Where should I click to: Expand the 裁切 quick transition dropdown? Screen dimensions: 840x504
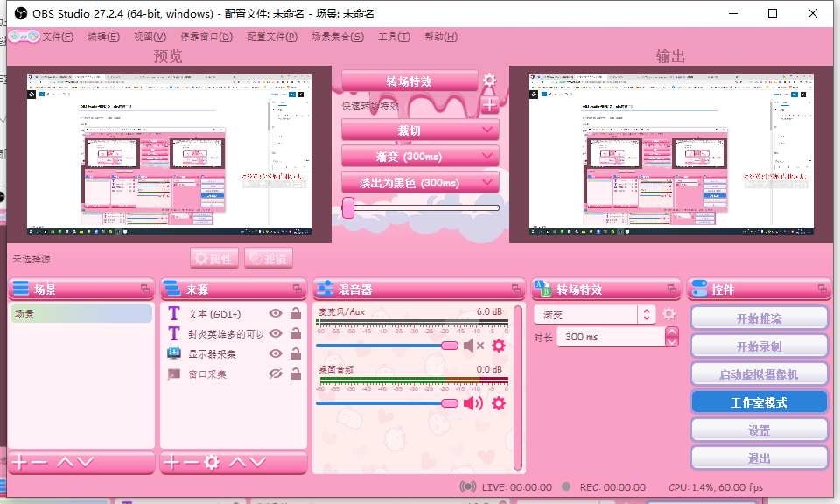487,129
